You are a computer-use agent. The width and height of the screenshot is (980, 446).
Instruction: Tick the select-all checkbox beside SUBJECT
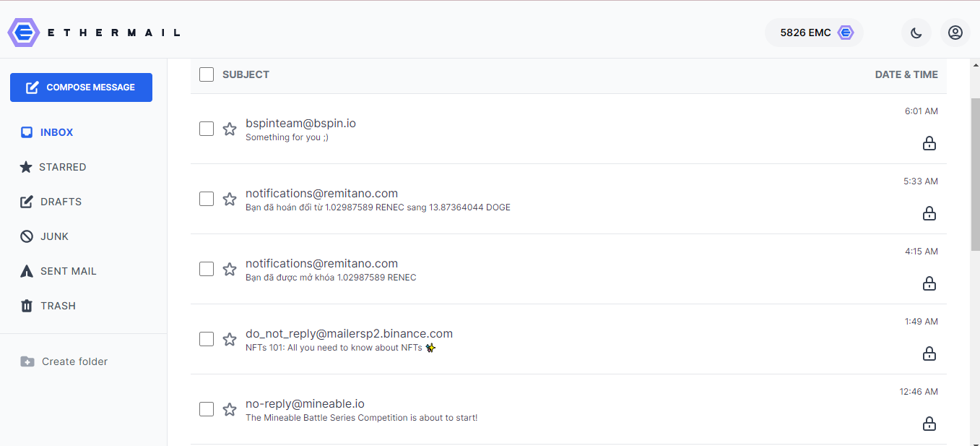click(207, 74)
